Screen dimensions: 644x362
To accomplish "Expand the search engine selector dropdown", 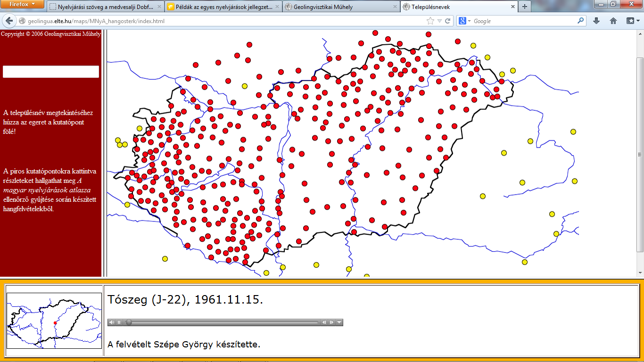I will 465,21.
